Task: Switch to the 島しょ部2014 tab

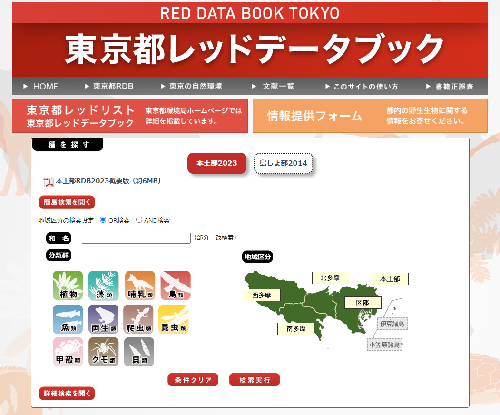Action: click(x=283, y=163)
